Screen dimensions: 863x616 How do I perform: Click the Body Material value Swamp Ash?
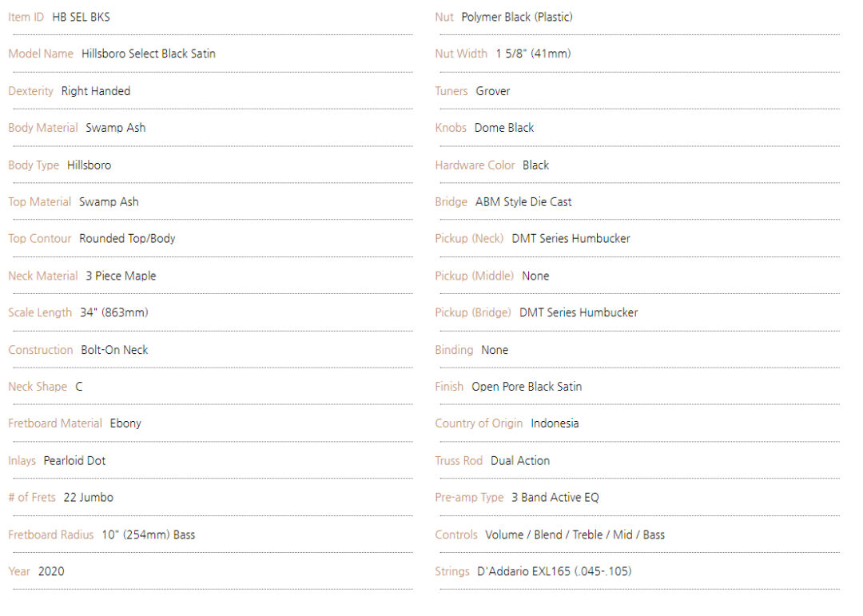(116, 128)
